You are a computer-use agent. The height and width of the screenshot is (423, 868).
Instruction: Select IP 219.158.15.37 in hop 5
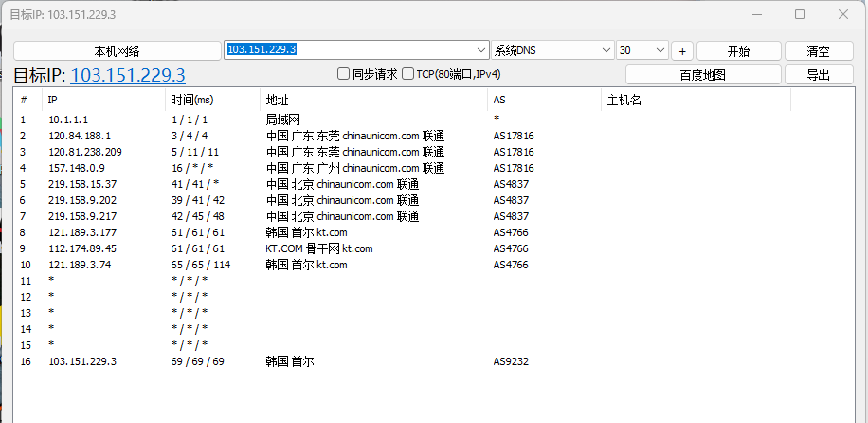click(82, 183)
